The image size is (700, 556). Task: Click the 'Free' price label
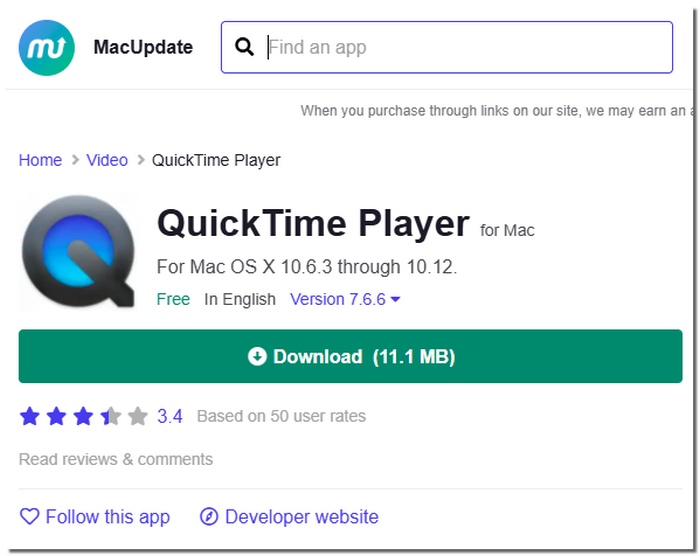[x=173, y=299]
